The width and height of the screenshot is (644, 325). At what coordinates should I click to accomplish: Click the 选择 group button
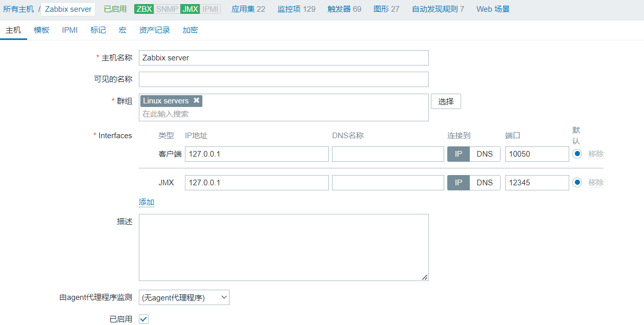click(446, 101)
